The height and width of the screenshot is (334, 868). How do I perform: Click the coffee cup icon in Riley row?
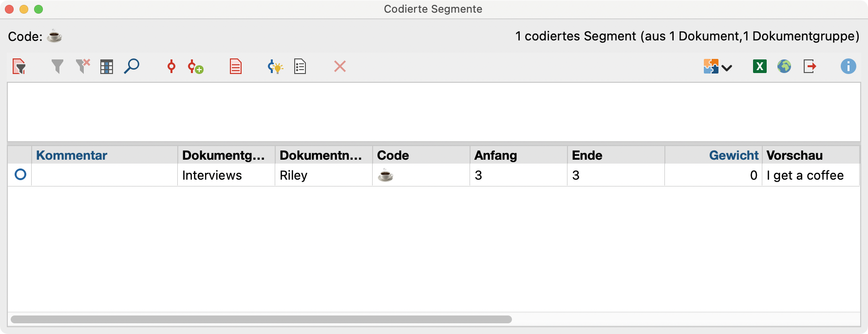(385, 175)
